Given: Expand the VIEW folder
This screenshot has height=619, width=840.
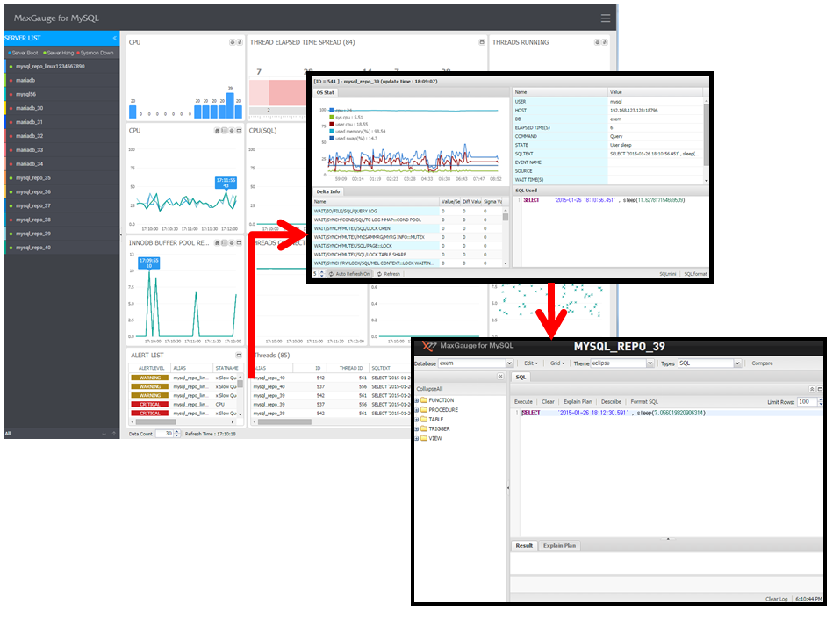Looking at the screenshot, I should (417, 438).
